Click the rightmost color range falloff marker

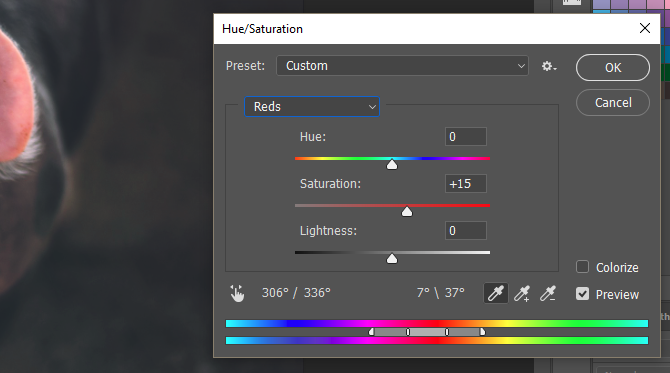482,332
